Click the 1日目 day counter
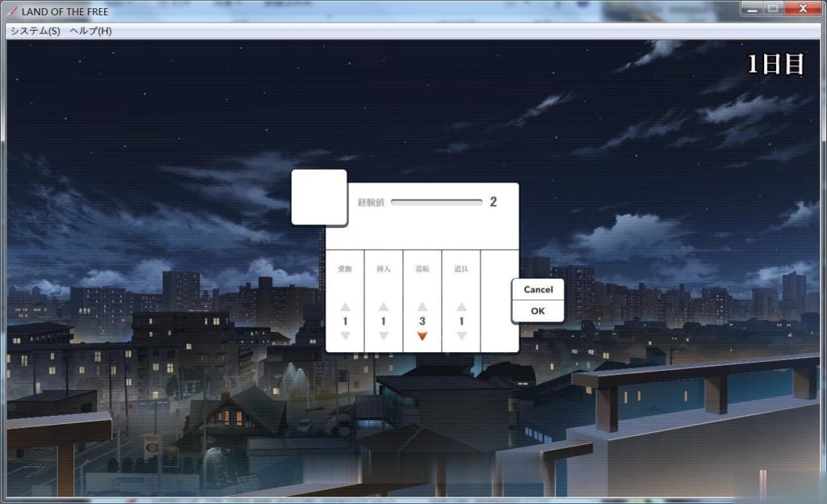 775,65
